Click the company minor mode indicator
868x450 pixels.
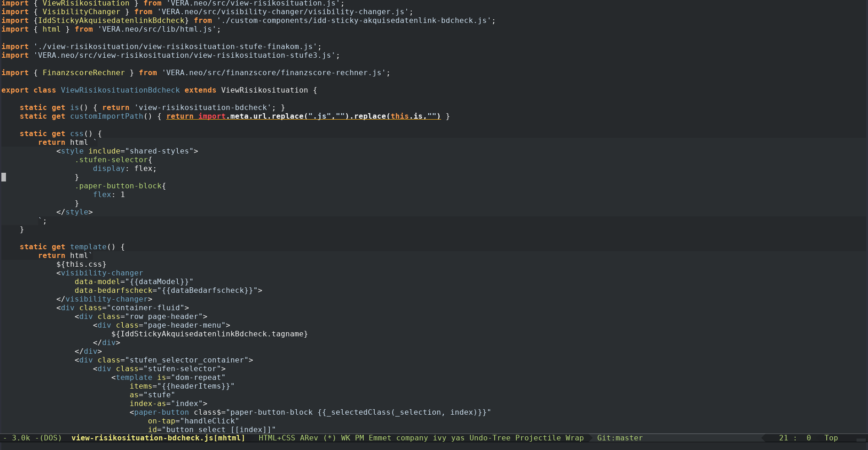pos(412,438)
